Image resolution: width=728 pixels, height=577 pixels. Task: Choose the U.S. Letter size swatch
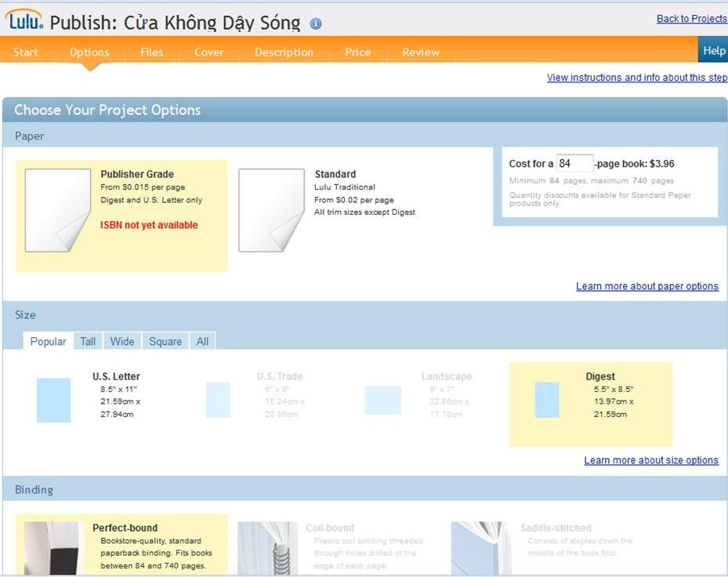coord(54,400)
